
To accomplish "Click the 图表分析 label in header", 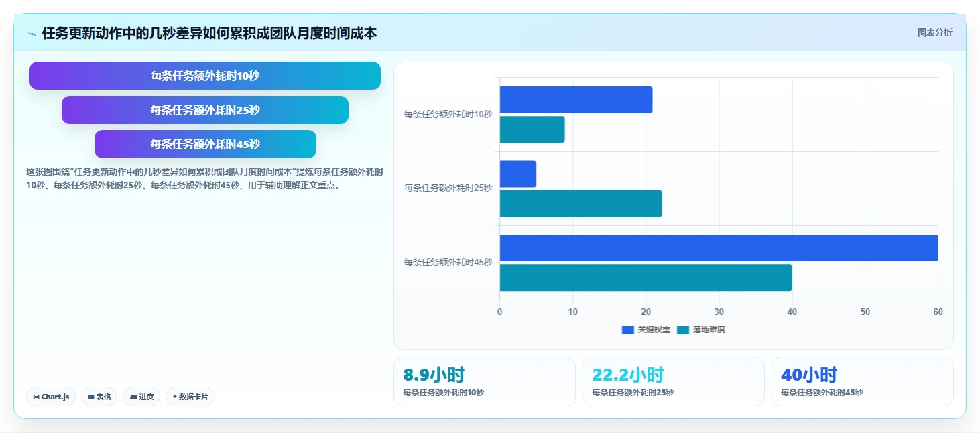I will [x=934, y=32].
